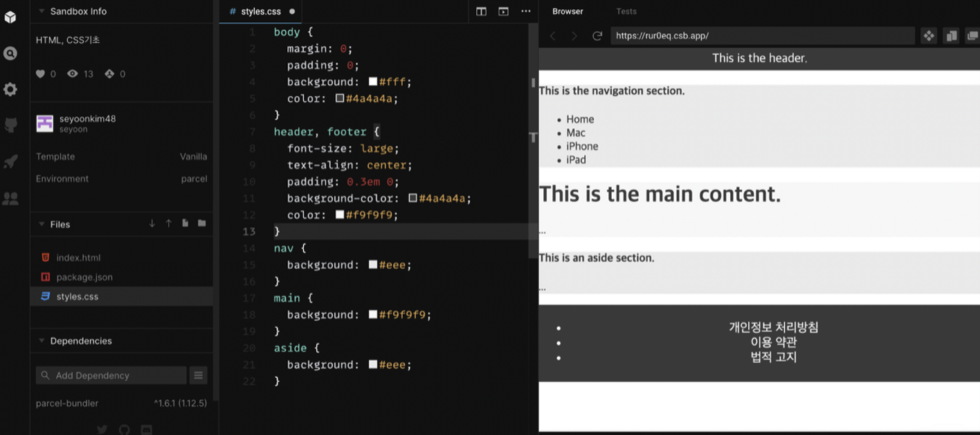Click the parcel environment value
Viewport: 980px width, 435px height.
coord(194,179)
